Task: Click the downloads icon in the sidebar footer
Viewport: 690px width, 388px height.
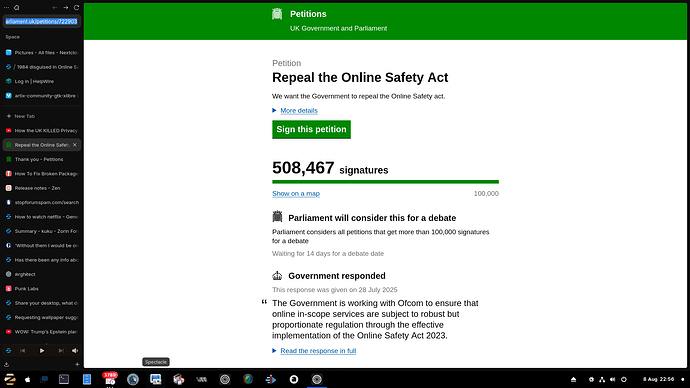Action: pyautogui.click(x=7, y=364)
